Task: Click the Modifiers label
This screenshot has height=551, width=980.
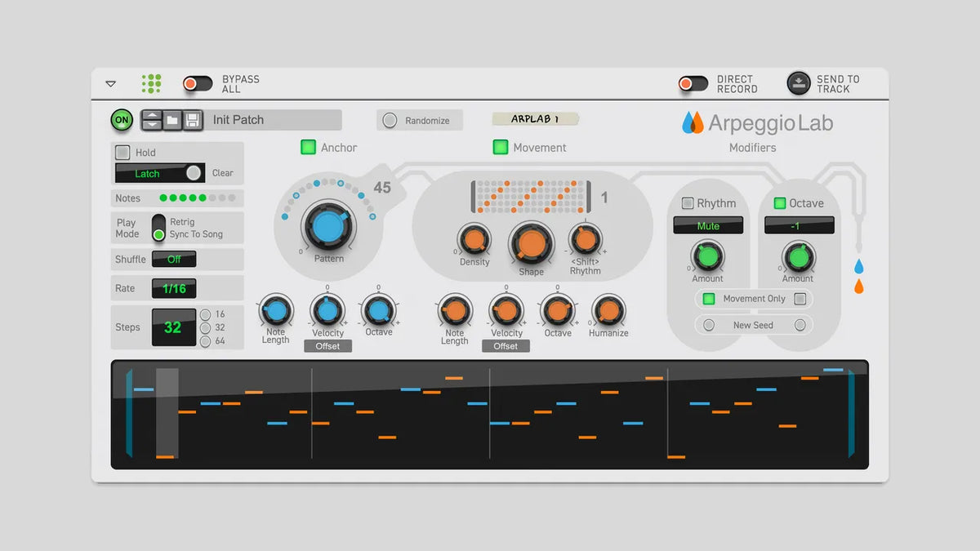Action: click(753, 148)
